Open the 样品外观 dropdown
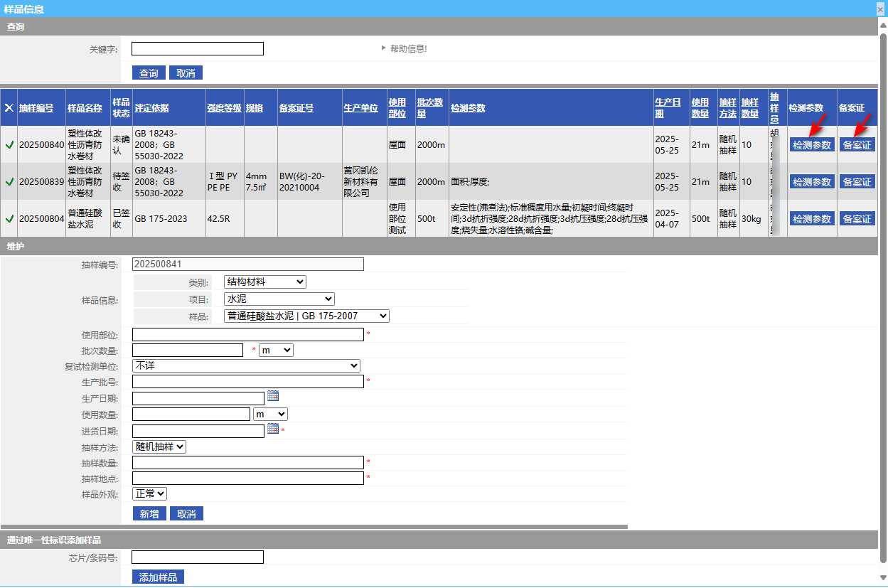Screen dimensions: 888x588 click(x=149, y=493)
